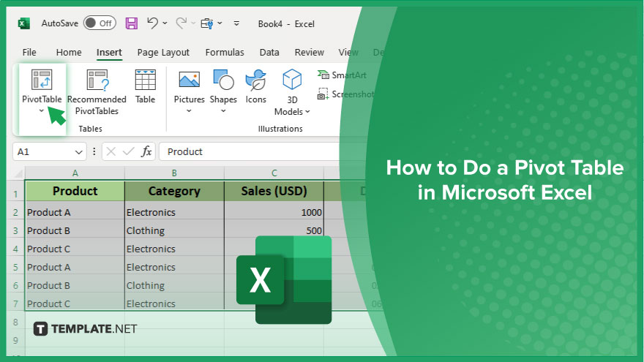Click the 500 sales value cell
The image size is (644, 362).
274,230
